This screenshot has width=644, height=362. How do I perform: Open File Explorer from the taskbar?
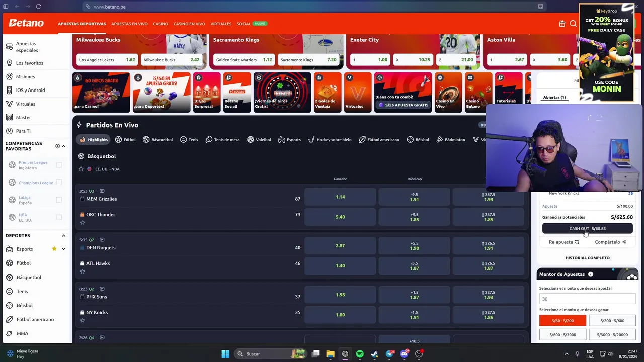[x=330, y=354]
